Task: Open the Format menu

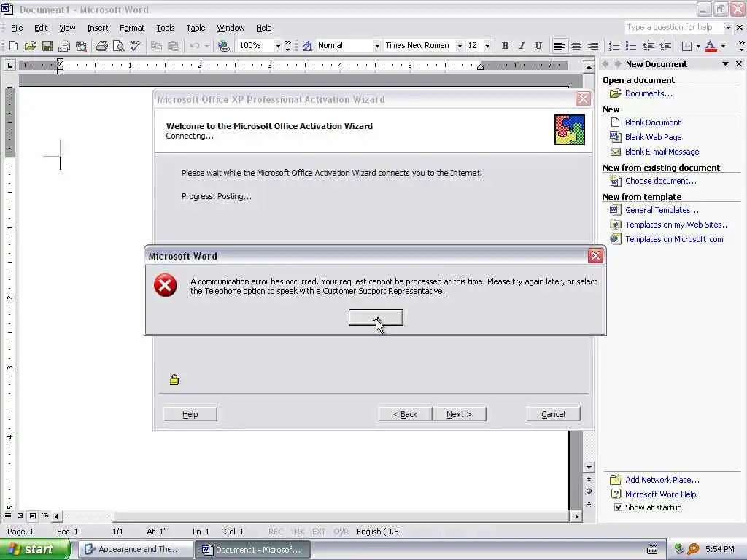Action: click(x=132, y=28)
